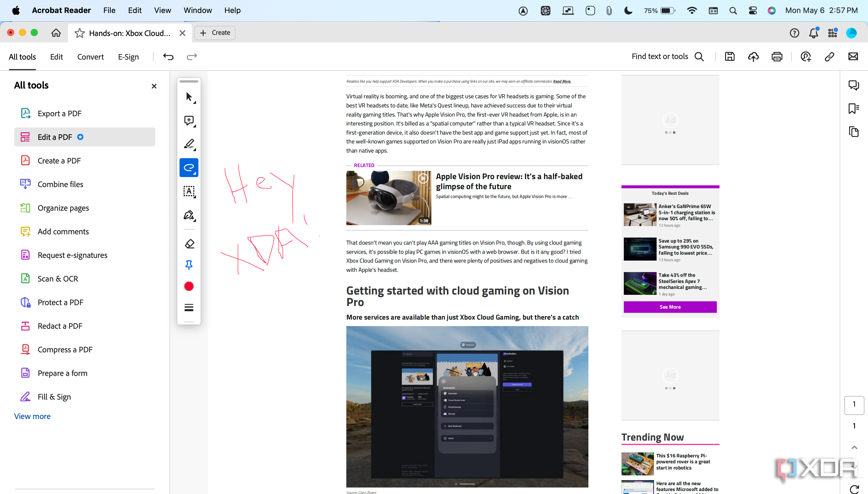
Task: Open the Help menu
Action: pos(232,10)
